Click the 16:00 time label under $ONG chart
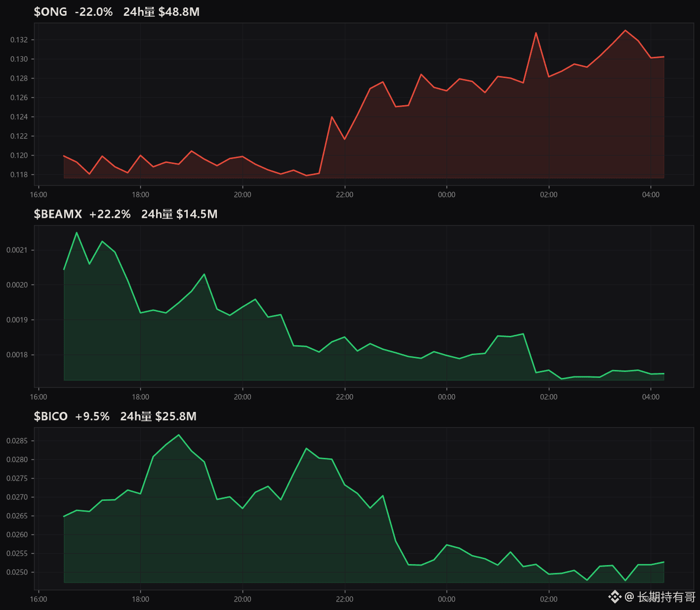 tap(39, 195)
